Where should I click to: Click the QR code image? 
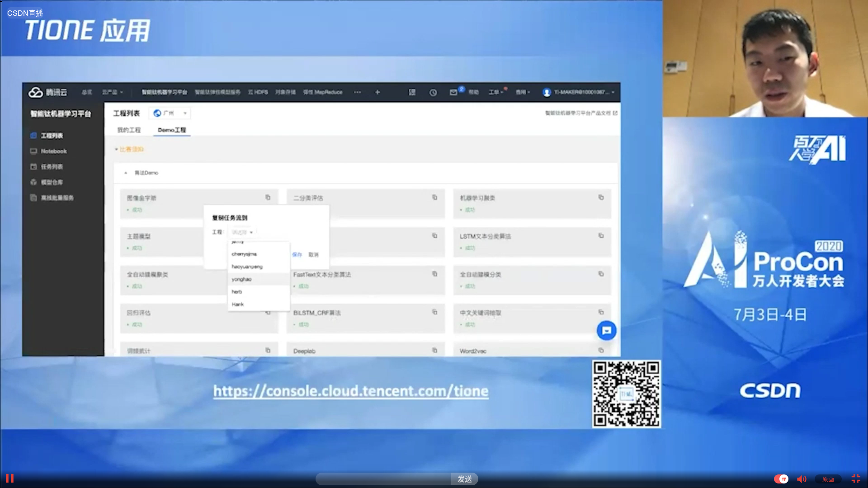[x=627, y=394]
